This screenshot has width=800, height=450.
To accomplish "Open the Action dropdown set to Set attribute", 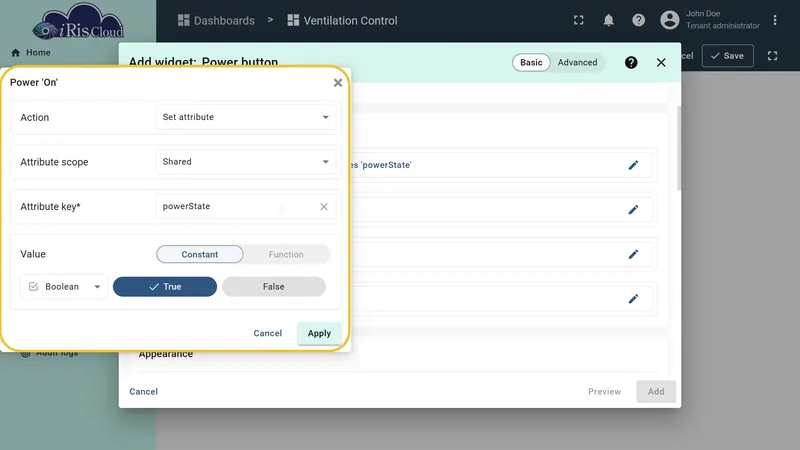I will tap(245, 117).
